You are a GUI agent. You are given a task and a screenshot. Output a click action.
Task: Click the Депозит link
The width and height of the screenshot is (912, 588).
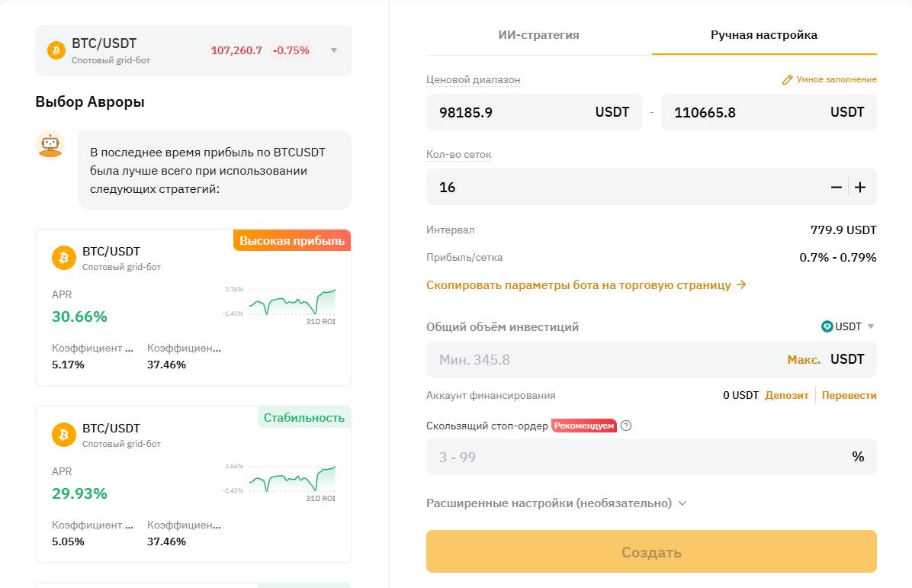[x=786, y=395]
